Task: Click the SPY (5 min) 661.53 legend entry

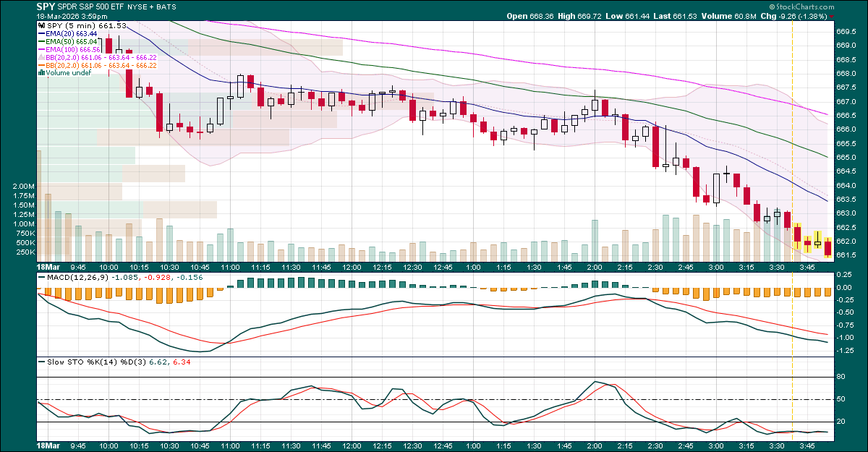Action: click(86, 26)
